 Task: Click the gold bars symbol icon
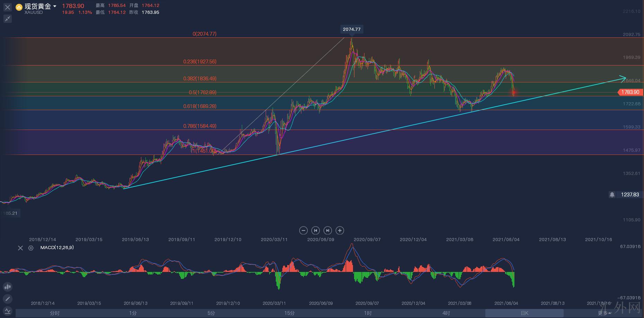tap(19, 7)
